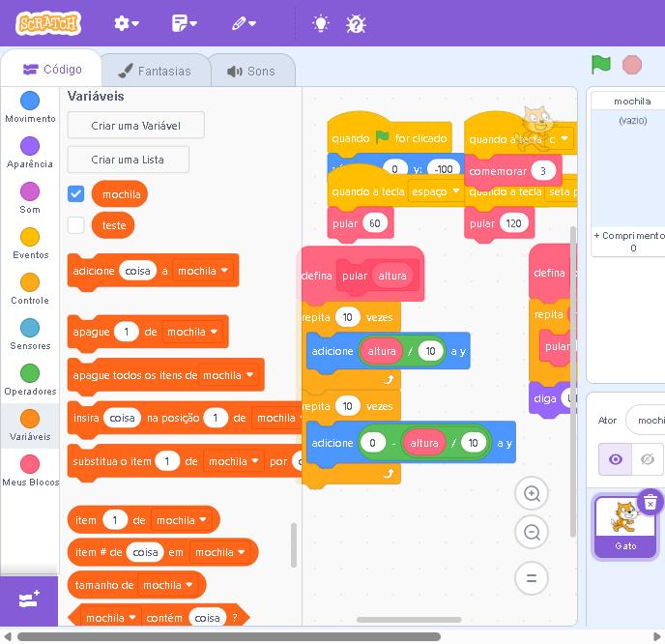
Task: Select the Som block category
Action: (x=30, y=198)
